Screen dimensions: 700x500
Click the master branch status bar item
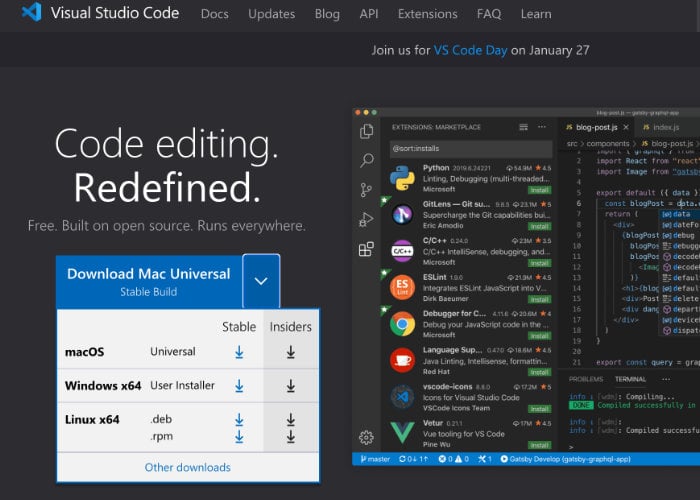click(x=375, y=459)
